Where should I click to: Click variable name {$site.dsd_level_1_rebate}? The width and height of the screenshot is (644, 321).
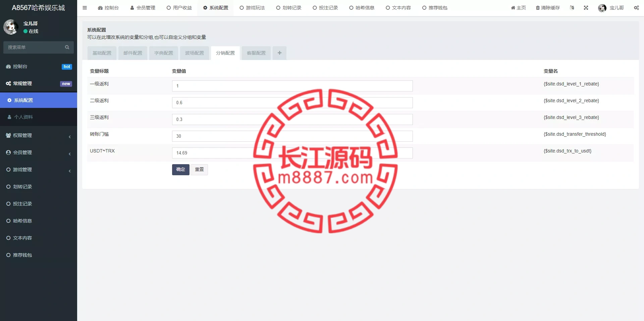tap(571, 84)
